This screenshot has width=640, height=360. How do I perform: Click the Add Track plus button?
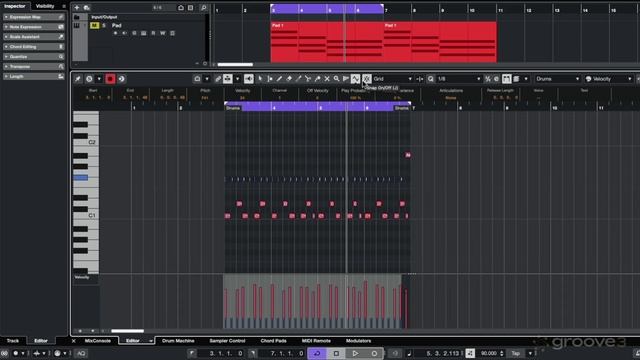pos(77,7)
